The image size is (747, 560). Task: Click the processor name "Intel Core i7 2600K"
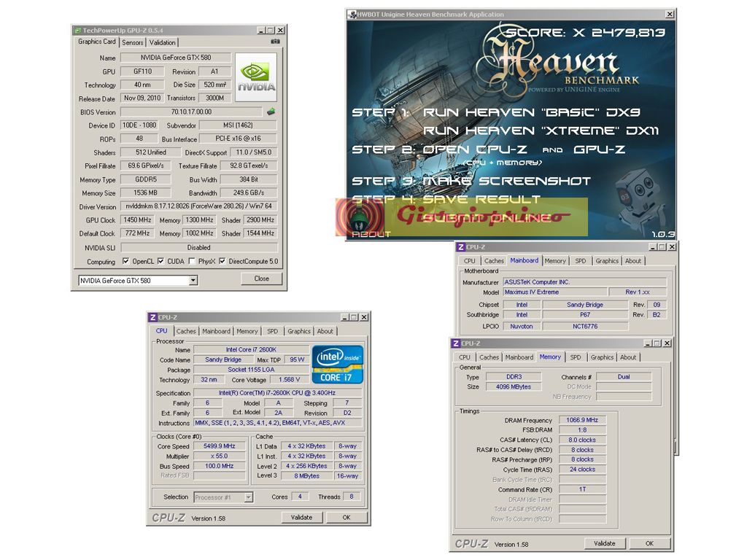point(251,349)
